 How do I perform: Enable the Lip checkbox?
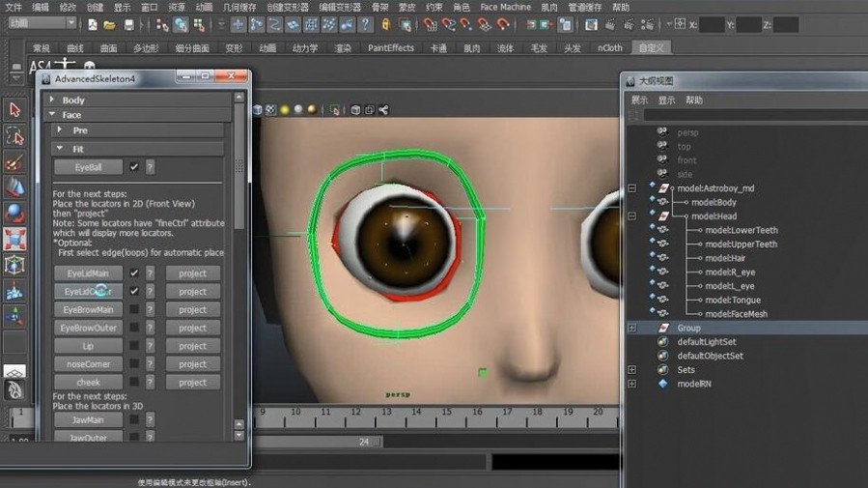click(134, 346)
